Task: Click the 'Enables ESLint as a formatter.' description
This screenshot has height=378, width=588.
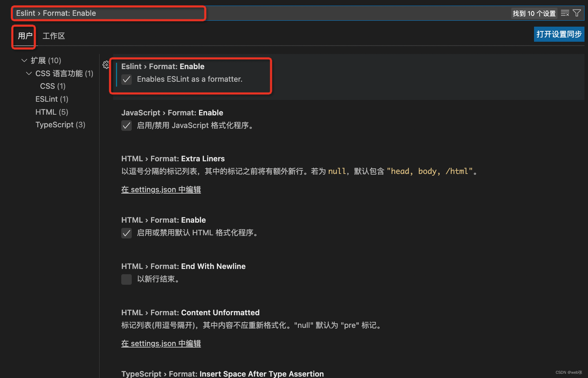Action: point(190,79)
